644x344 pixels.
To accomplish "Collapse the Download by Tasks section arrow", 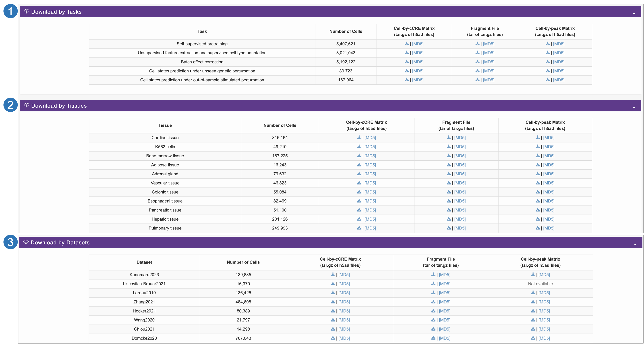I will 634,14.
